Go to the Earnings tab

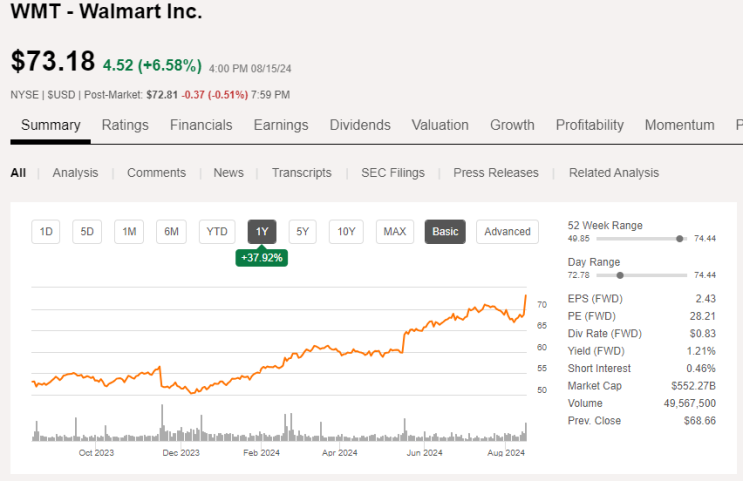coord(281,125)
